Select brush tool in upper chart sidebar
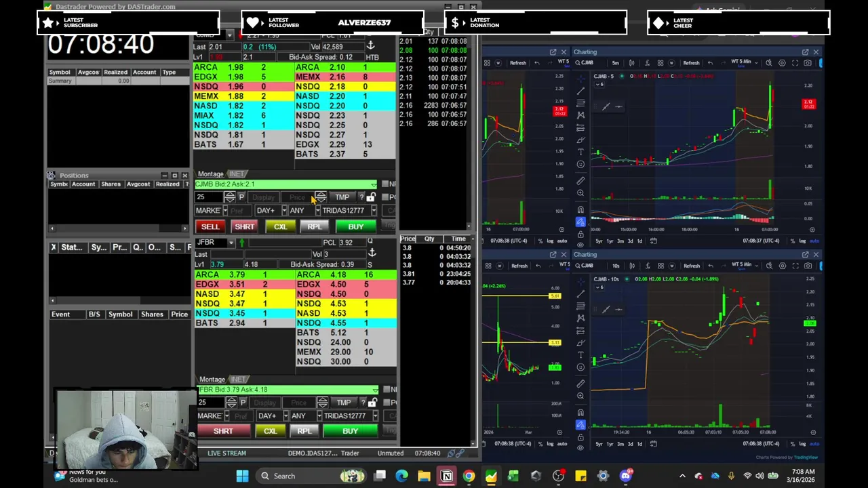The height and width of the screenshot is (488, 868). 580,141
